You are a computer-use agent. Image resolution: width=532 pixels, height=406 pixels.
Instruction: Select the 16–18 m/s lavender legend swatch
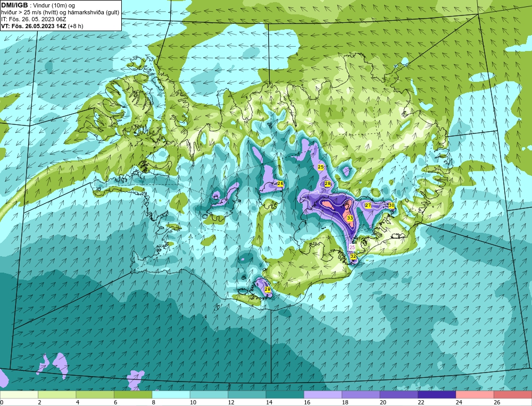click(x=323, y=394)
